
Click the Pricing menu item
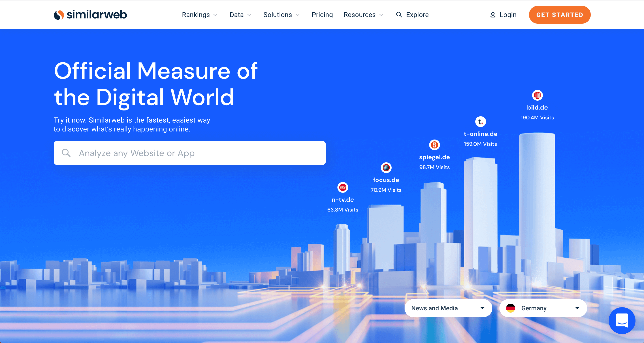[322, 15]
